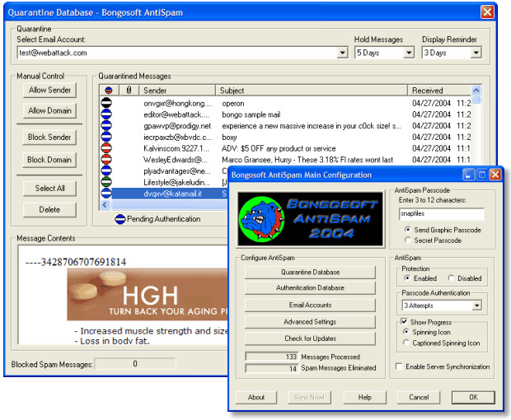
Task: Click Select All button
Action: tap(49, 189)
